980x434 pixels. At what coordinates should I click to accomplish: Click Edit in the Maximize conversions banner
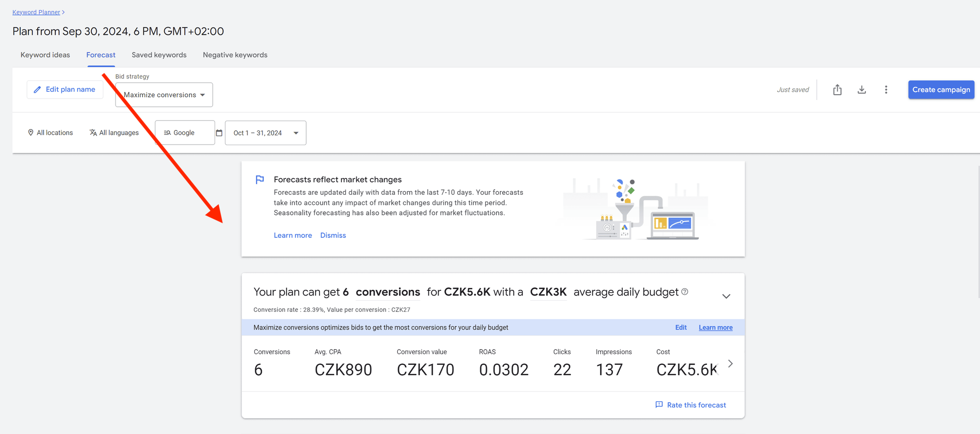tap(681, 328)
